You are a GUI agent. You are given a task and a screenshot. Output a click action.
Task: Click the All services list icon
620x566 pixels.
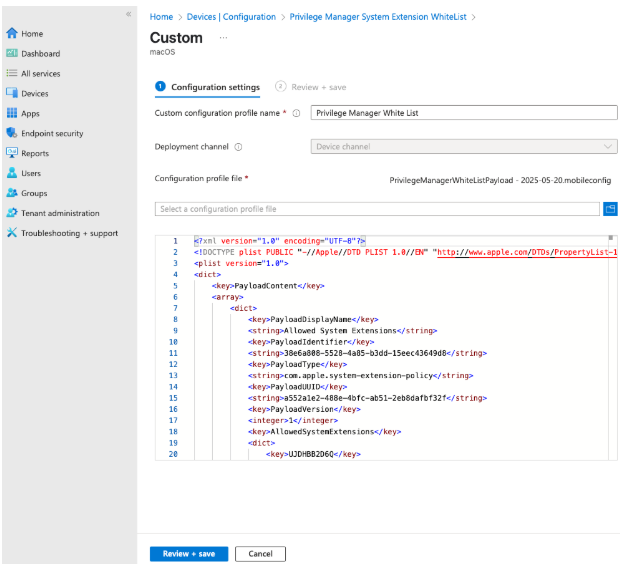[x=12, y=73]
